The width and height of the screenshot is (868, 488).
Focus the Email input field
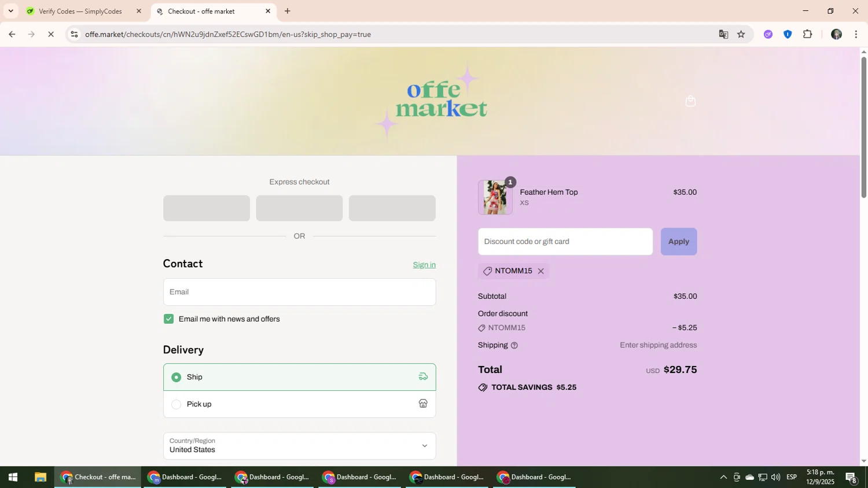point(299,292)
